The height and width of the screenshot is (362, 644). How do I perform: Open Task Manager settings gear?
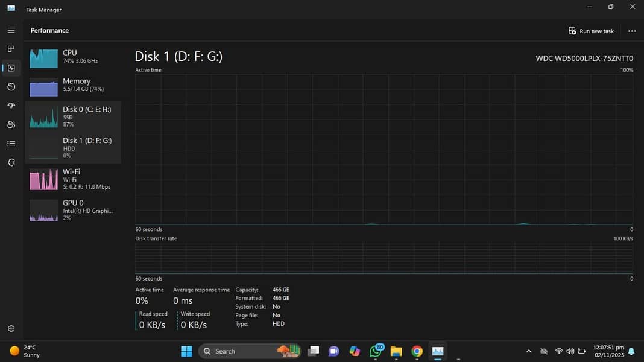11,329
